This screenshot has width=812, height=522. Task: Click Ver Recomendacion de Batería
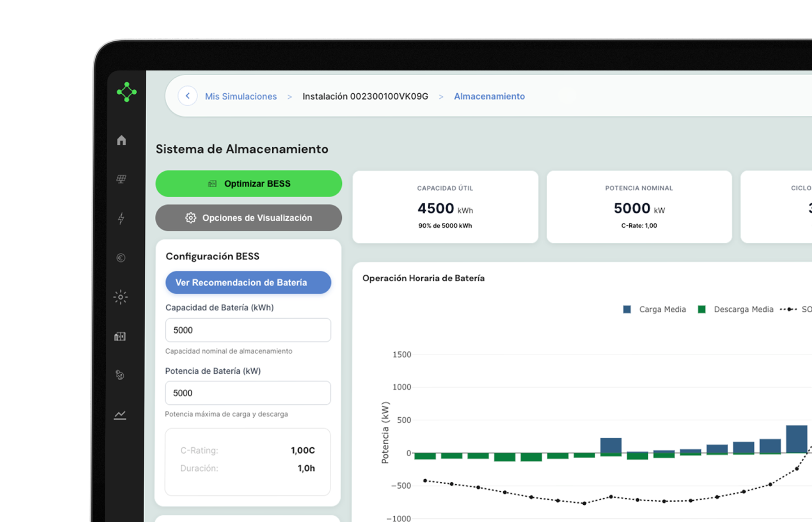coord(248,282)
